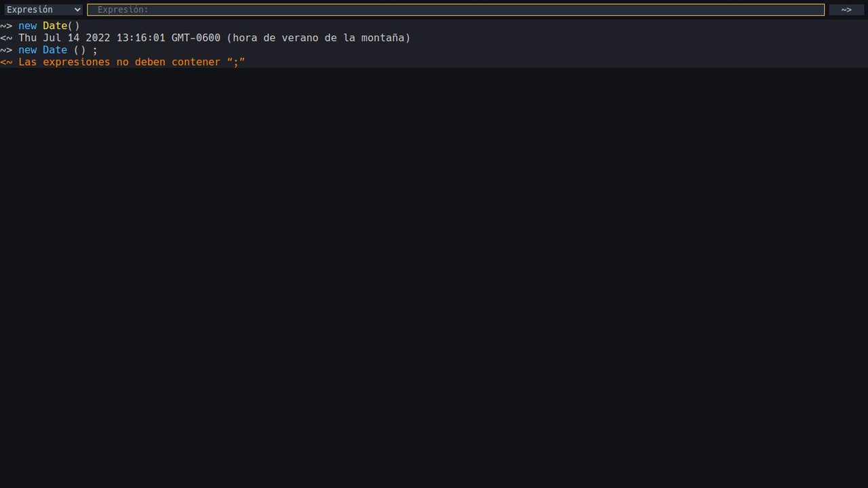Image resolution: width=868 pixels, height=488 pixels.
Task: Click the "~>" prompt icon next to the second new Date entry
Action: [x=6, y=50]
